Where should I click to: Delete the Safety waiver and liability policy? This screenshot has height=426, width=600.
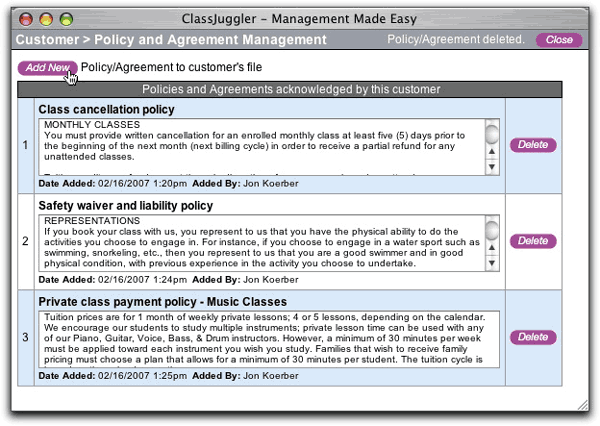(x=533, y=241)
